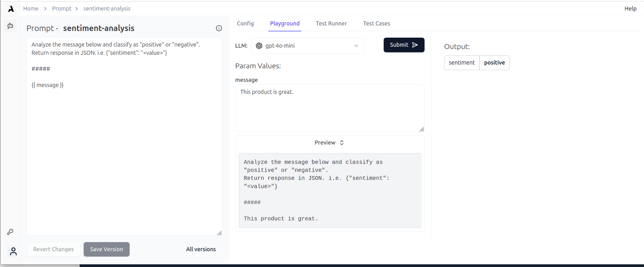This screenshot has height=267, width=644.
Task: Open the LLM dropdown showing gpt-4o-mini
Action: (307, 46)
